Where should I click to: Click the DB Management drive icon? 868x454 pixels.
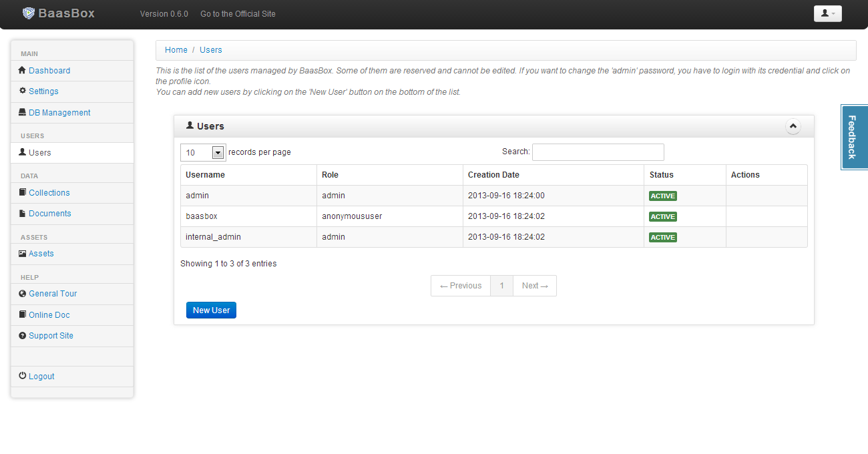(x=22, y=112)
